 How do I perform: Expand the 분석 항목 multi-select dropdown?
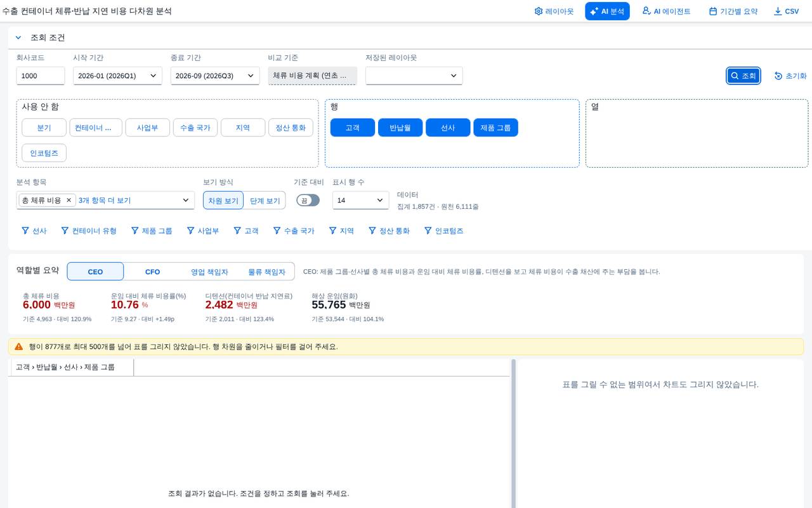(186, 200)
